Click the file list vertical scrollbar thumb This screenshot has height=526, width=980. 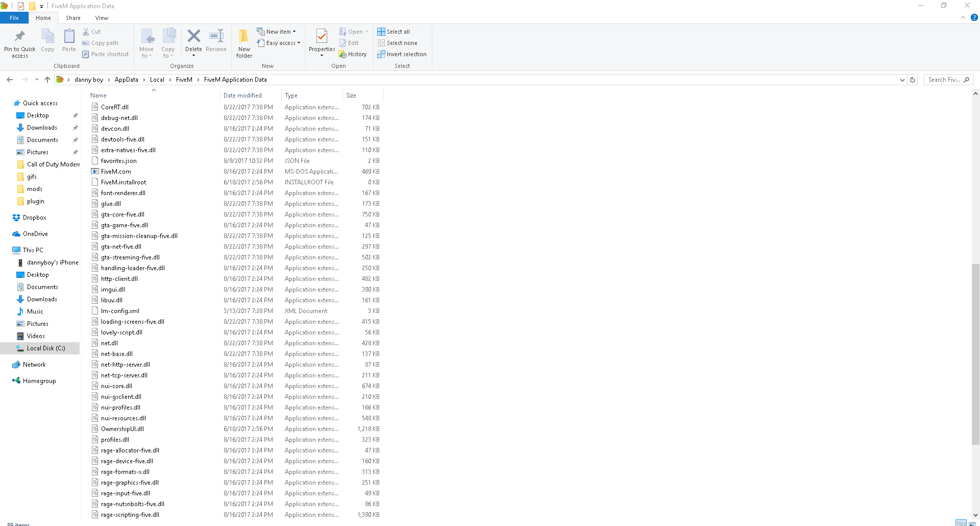(x=975, y=354)
